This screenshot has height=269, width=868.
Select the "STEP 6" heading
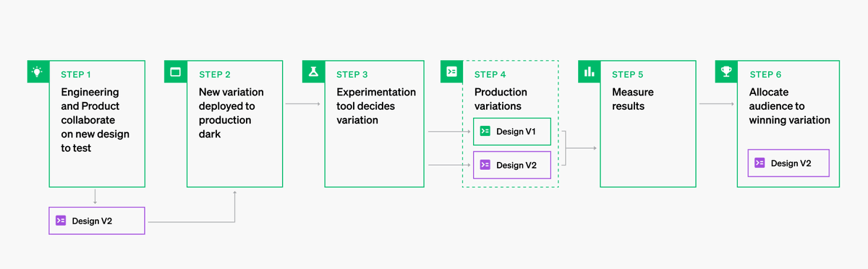[x=765, y=74]
